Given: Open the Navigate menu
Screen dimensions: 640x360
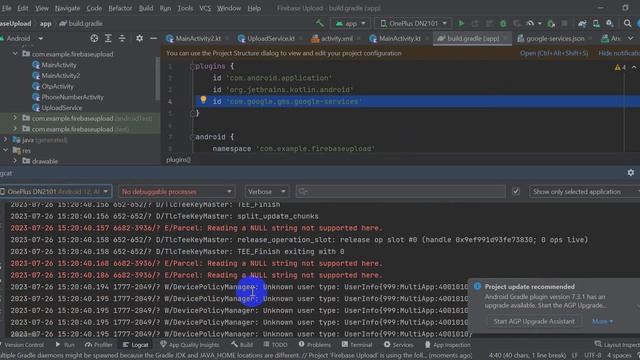Looking at the screenshot, I should (67, 8).
